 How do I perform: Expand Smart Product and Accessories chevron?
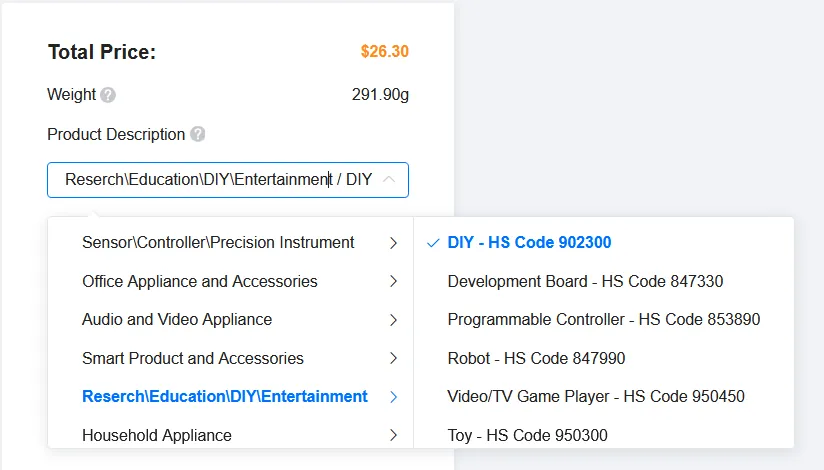click(393, 358)
